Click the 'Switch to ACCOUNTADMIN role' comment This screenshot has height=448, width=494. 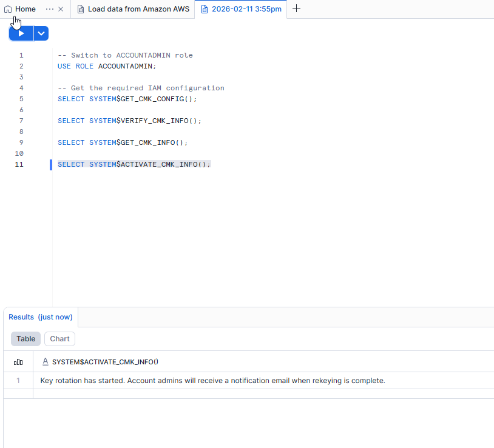[x=125, y=55]
